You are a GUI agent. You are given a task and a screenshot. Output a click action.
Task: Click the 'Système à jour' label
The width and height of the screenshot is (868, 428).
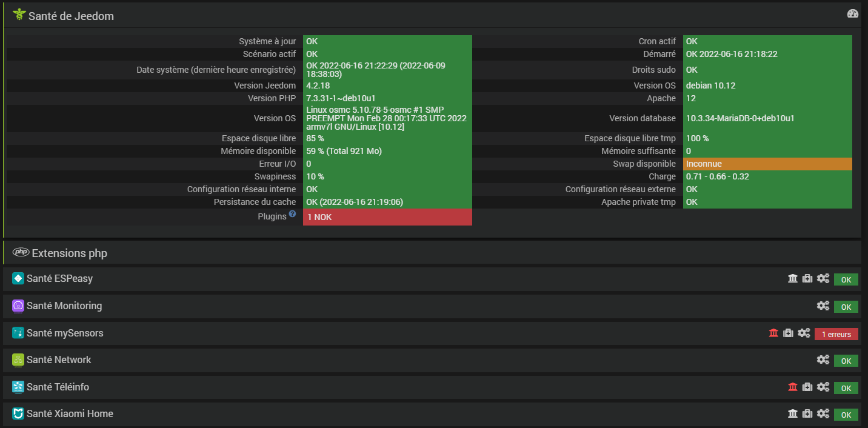coord(267,41)
